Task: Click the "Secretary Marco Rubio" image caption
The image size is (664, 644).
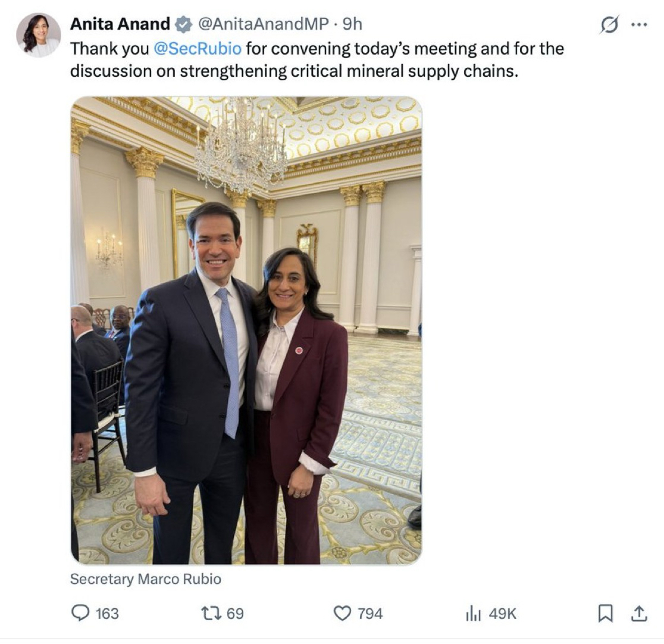Action: 146,579
